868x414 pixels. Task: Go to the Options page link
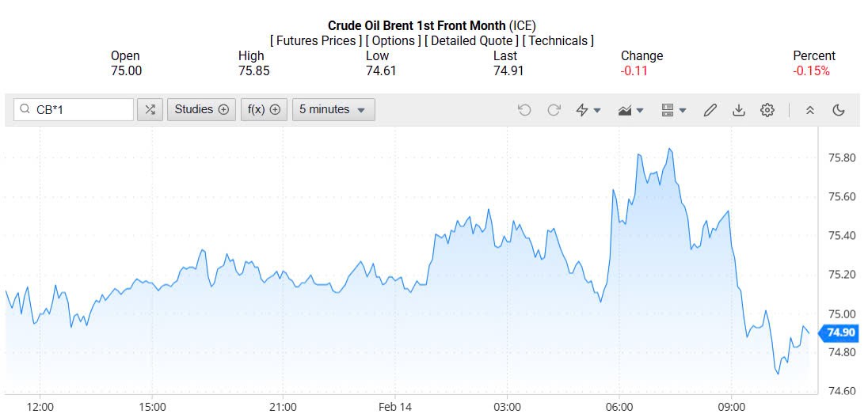point(393,40)
